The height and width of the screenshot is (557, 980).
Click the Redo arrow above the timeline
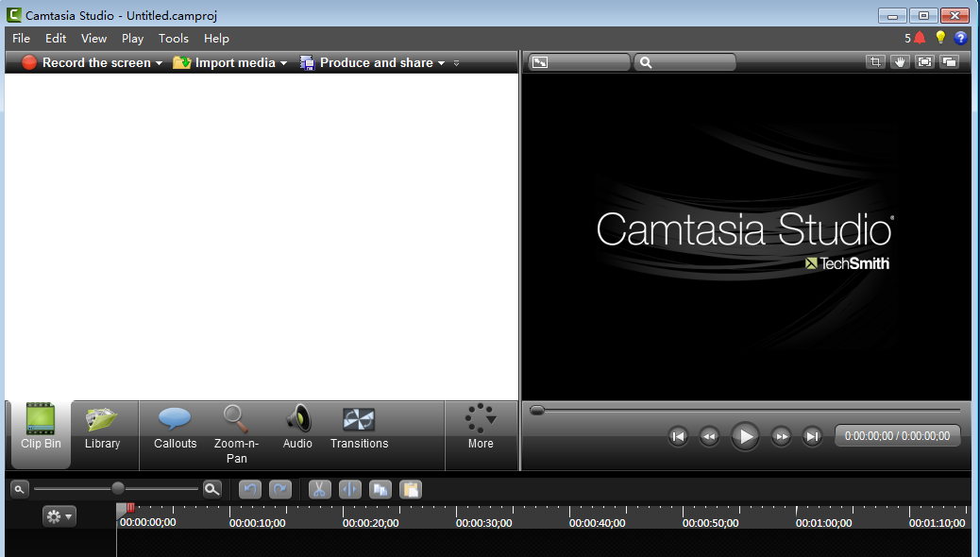coord(279,489)
